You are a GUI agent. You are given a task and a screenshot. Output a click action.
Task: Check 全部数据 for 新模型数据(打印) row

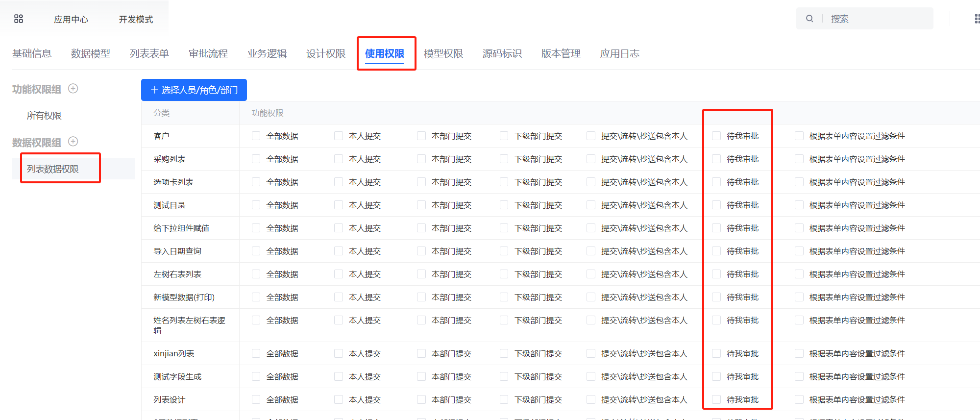click(256, 297)
